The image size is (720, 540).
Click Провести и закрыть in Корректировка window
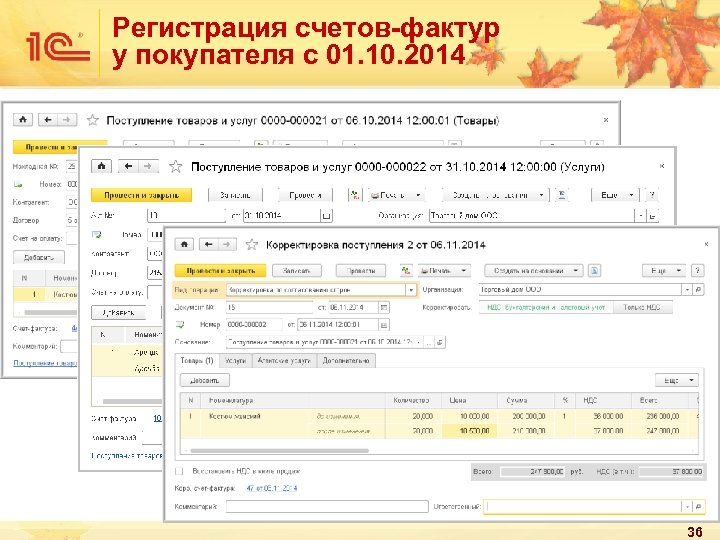pos(220,271)
